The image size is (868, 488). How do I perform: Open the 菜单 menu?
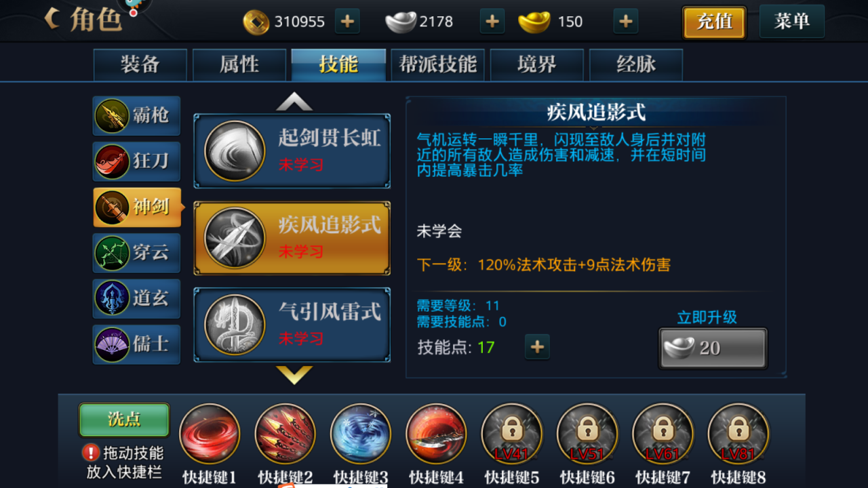(792, 21)
